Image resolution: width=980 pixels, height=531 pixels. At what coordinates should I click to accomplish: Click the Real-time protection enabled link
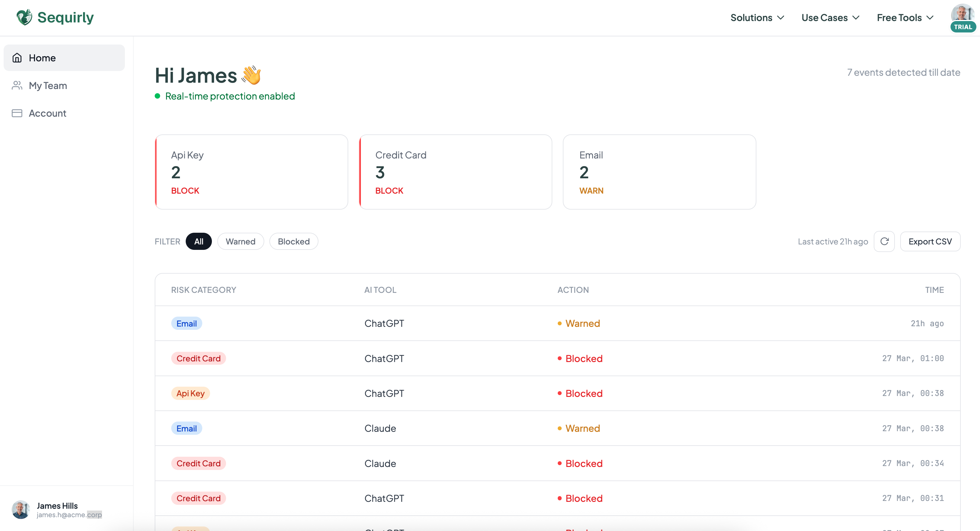229,96
